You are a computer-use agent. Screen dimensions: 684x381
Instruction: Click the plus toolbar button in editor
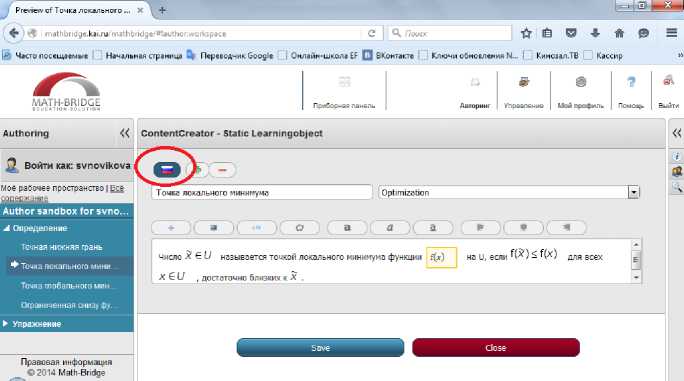pyautogui.click(x=171, y=227)
